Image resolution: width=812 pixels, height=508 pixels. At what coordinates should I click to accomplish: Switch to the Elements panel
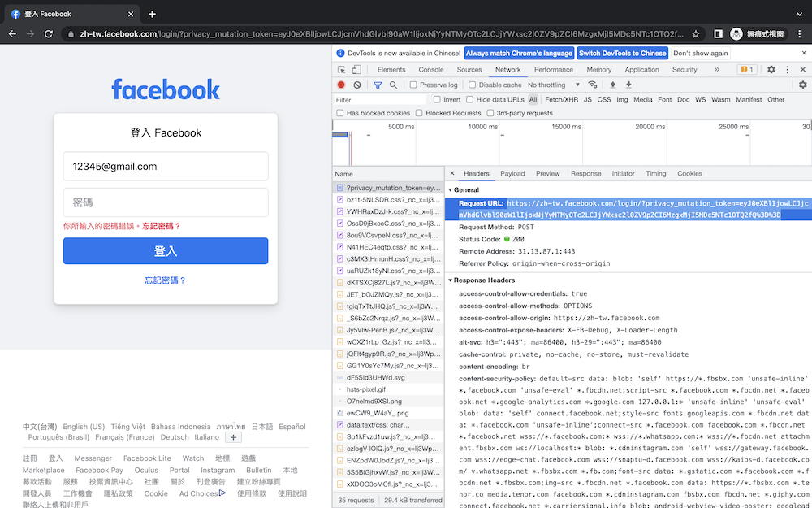391,69
